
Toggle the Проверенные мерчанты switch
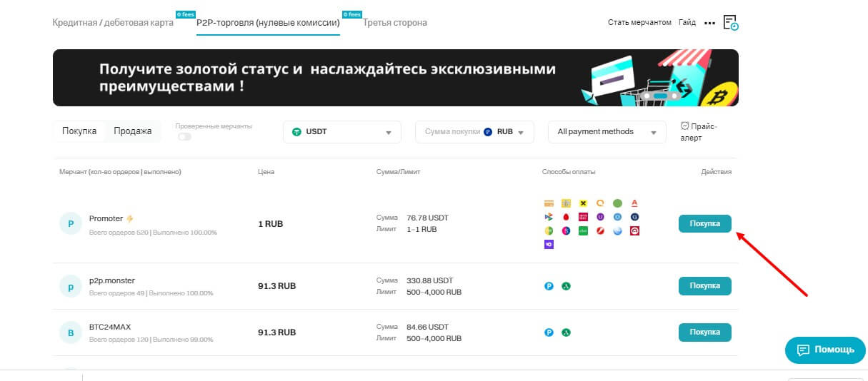[x=184, y=136]
